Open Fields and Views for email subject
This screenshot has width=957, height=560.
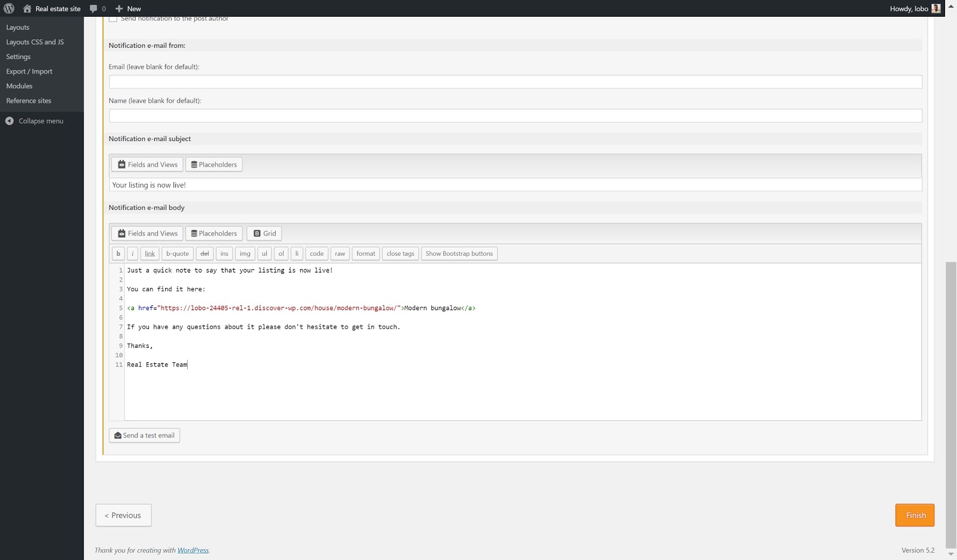point(147,164)
